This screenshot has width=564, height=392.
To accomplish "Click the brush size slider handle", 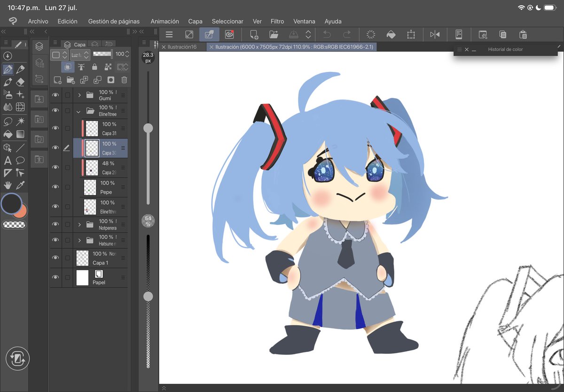I will [x=148, y=128].
